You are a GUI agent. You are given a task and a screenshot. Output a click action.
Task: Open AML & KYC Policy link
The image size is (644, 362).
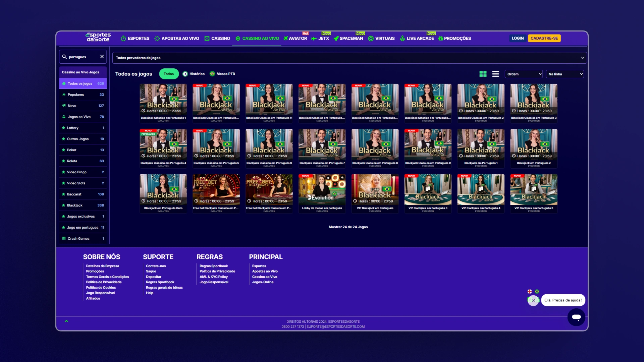coord(213,277)
